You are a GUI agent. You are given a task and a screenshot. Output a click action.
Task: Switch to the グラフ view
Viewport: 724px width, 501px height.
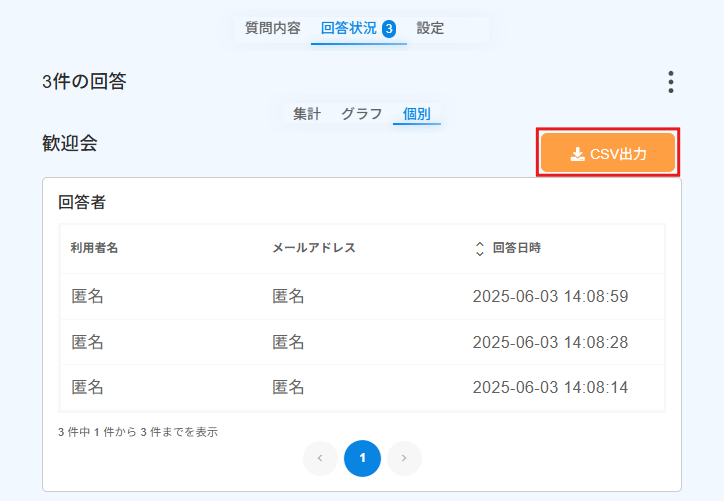point(361,114)
